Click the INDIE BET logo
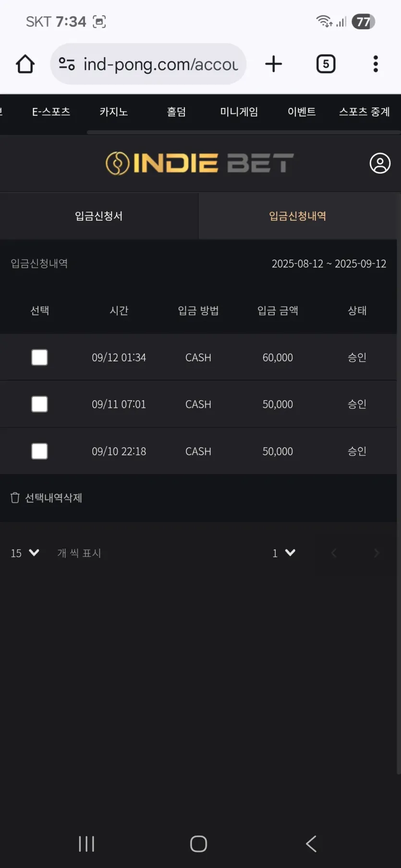This screenshot has height=868, width=401. coord(199,164)
